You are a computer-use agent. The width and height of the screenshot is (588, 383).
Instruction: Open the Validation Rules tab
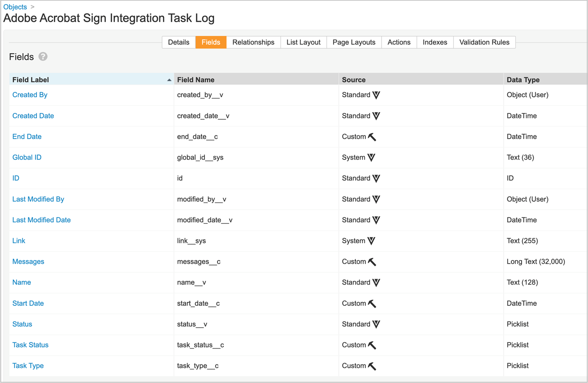[x=484, y=42]
